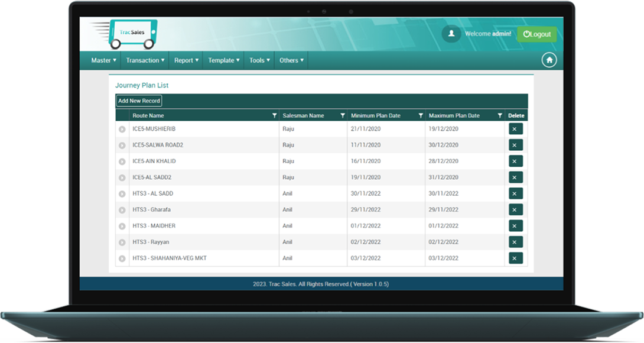The height and width of the screenshot is (343, 644).
Task: Open the Tools menu
Action: [x=259, y=60]
